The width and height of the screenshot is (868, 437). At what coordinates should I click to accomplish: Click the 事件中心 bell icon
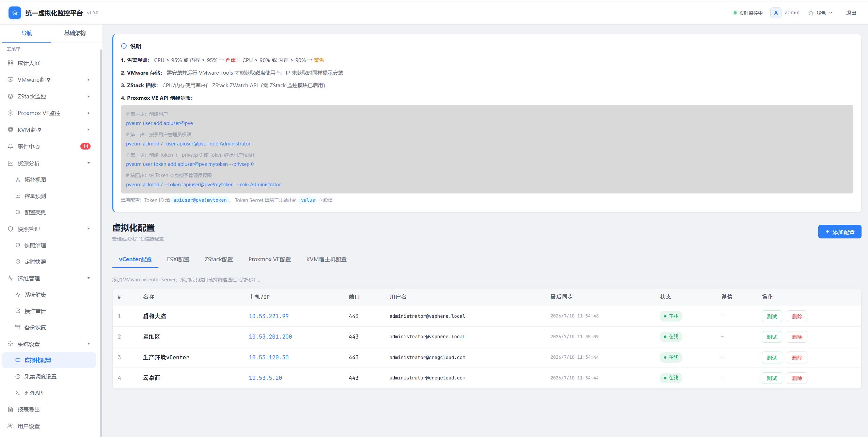click(11, 146)
